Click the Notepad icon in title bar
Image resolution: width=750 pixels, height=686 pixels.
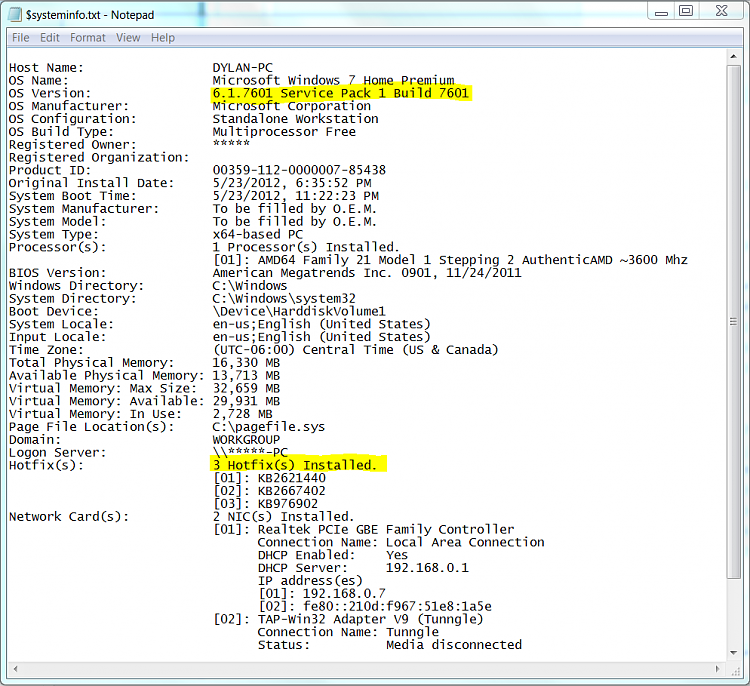(15, 14)
